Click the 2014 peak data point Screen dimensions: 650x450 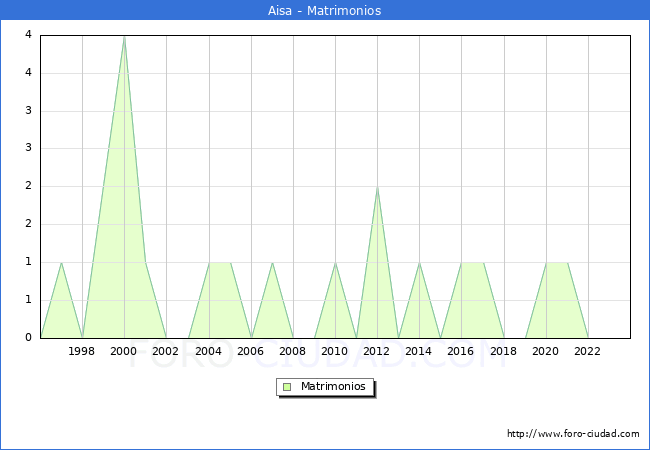(x=419, y=262)
